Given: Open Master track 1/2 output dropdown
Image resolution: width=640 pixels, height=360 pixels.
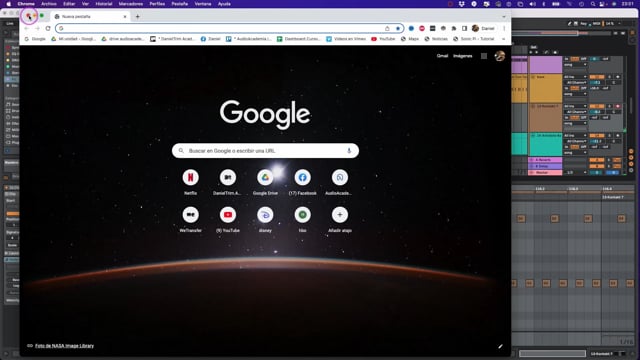Looking at the screenshot, I should [x=575, y=172].
